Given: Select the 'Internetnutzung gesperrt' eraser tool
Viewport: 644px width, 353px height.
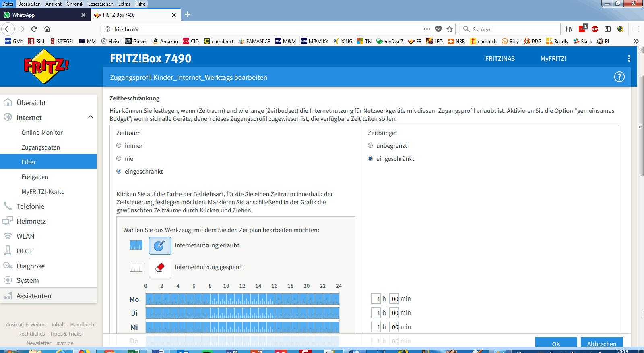Looking at the screenshot, I should 160,268.
